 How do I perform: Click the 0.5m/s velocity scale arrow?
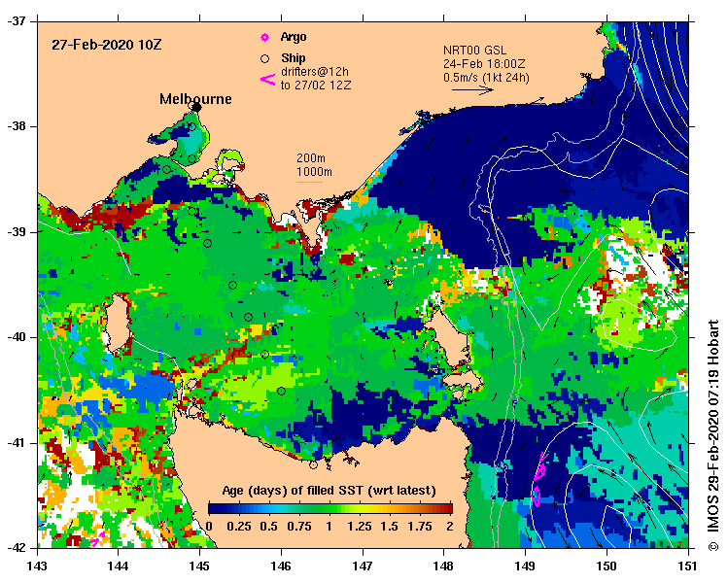tap(472, 89)
